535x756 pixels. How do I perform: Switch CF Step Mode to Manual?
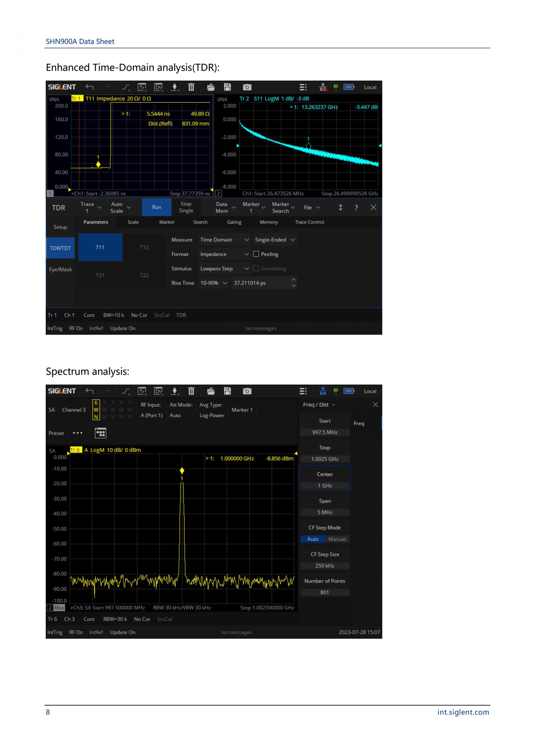pyautogui.click(x=337, y=539)
